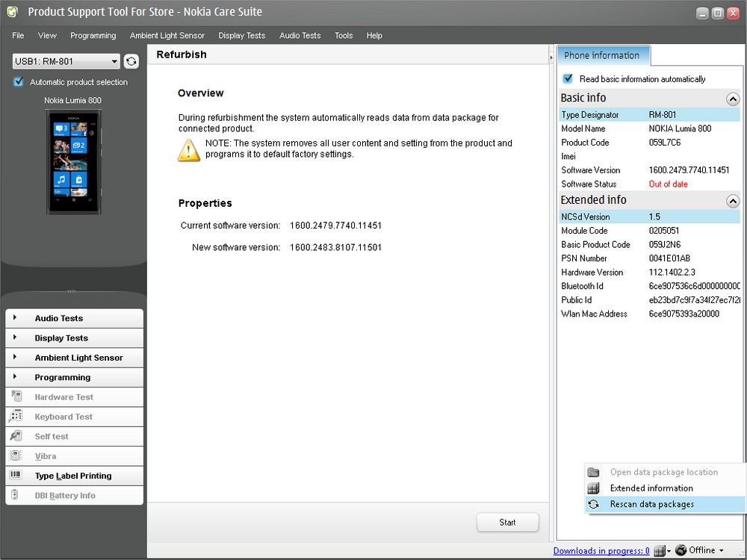Viewport: 747px width, 560px height.
Task: Click the Hardware Test button
Action: click(74, 397)
